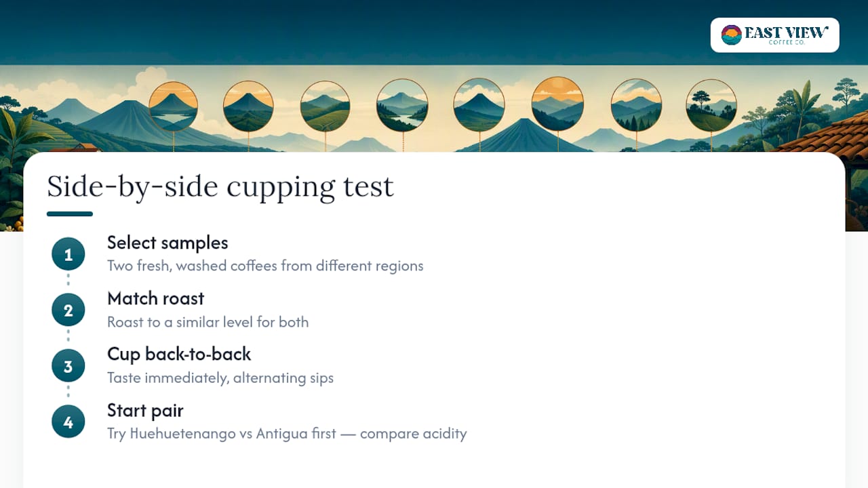Click the seventh medallion with pine trees
Viewport: 868px width, 488px height.
pyautogui.click(x=636, y=105)
